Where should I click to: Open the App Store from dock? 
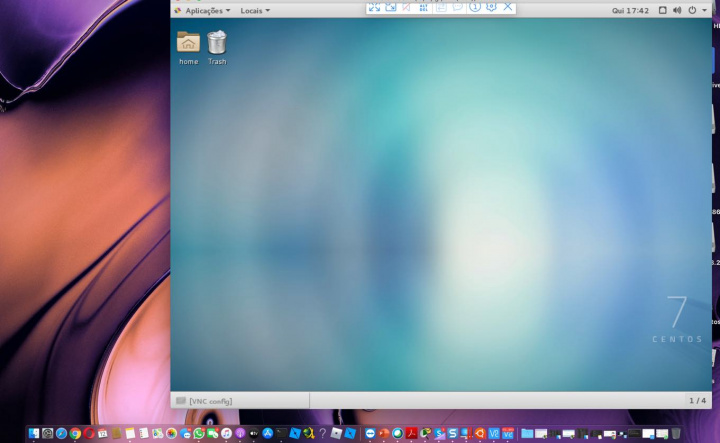point(267,433)
